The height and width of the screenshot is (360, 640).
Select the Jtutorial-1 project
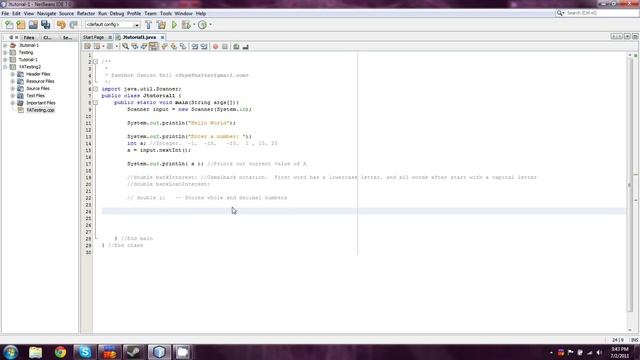point(29,45)
